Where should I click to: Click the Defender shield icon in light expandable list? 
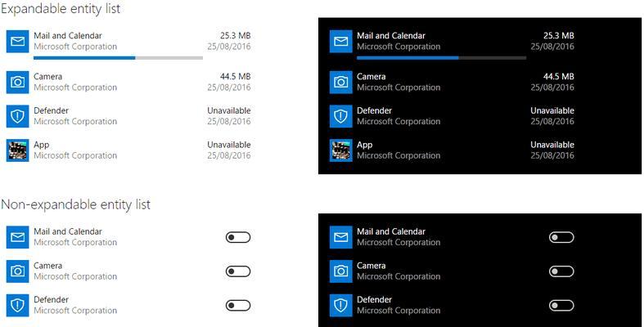pos(17,116)
